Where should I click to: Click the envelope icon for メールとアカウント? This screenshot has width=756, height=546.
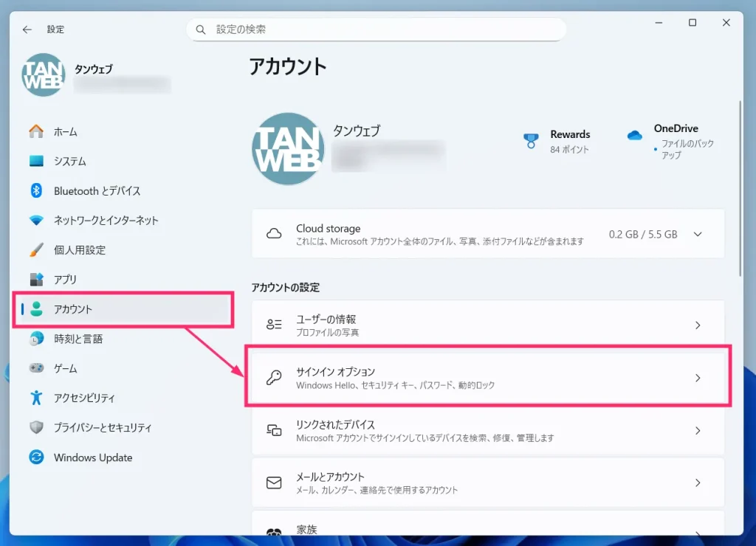[274, 483]
